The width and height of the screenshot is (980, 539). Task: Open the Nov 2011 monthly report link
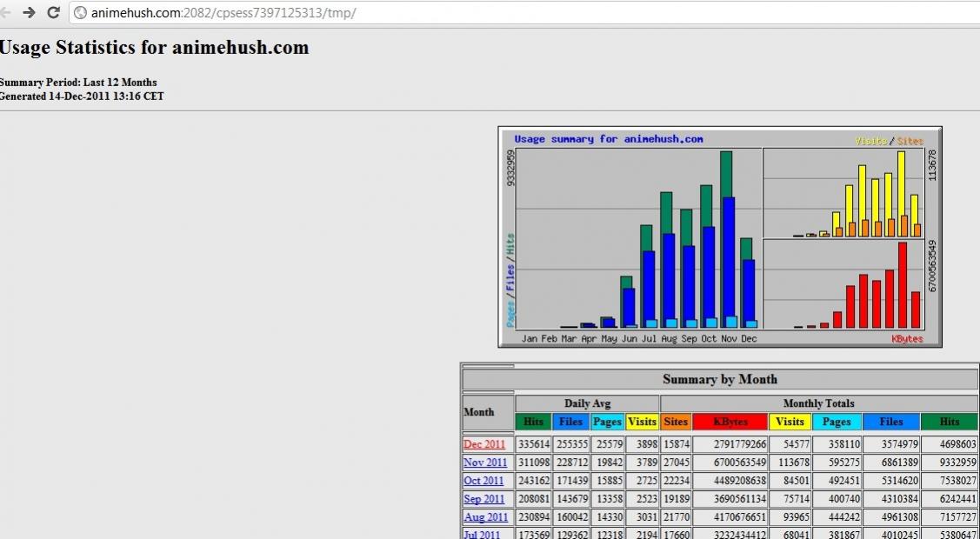point(485,462)
